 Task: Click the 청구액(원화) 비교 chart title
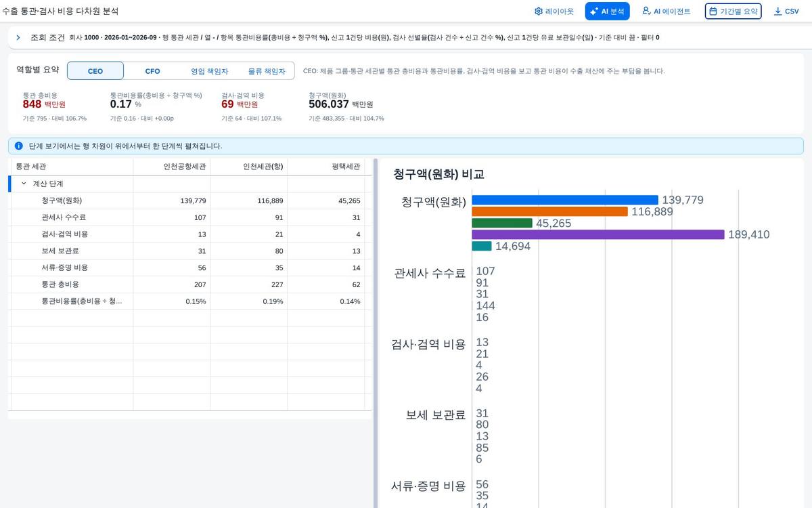(438, 174)
